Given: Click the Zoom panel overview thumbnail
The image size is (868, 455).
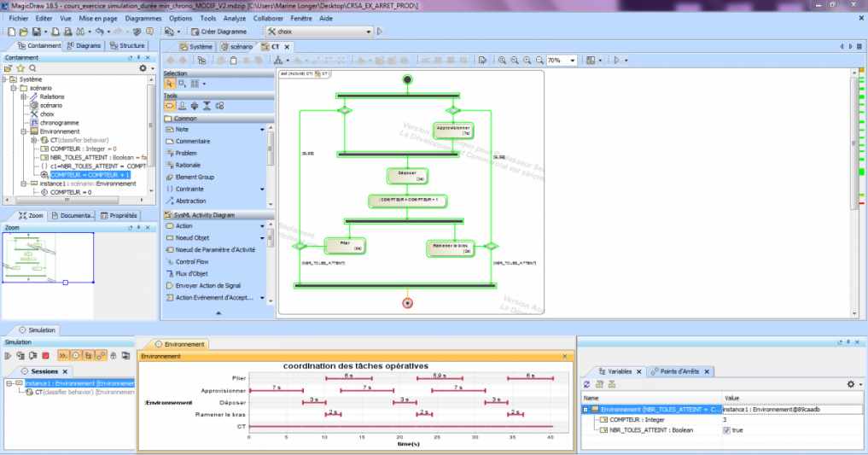Looking at the screenshot, I should (x=48, y=258).
